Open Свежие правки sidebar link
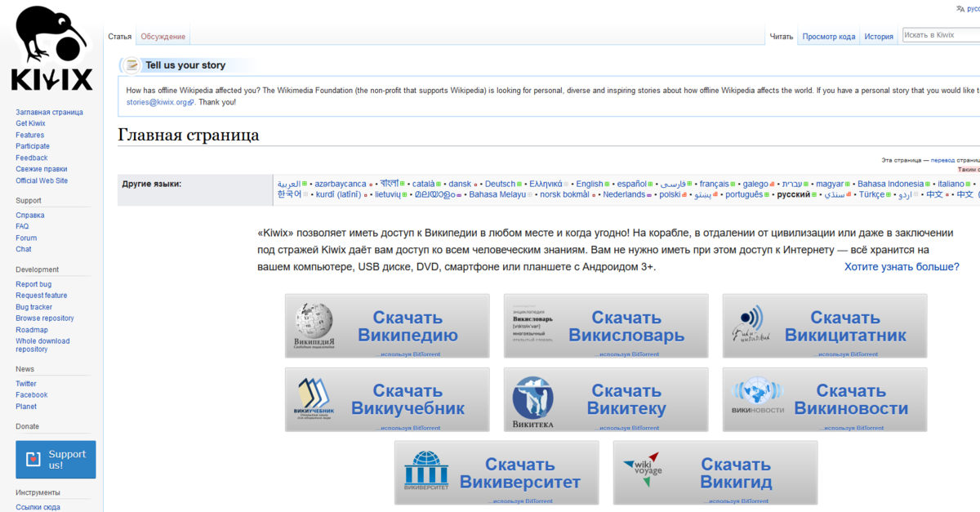The image size is (980, 512). [41, 169]
